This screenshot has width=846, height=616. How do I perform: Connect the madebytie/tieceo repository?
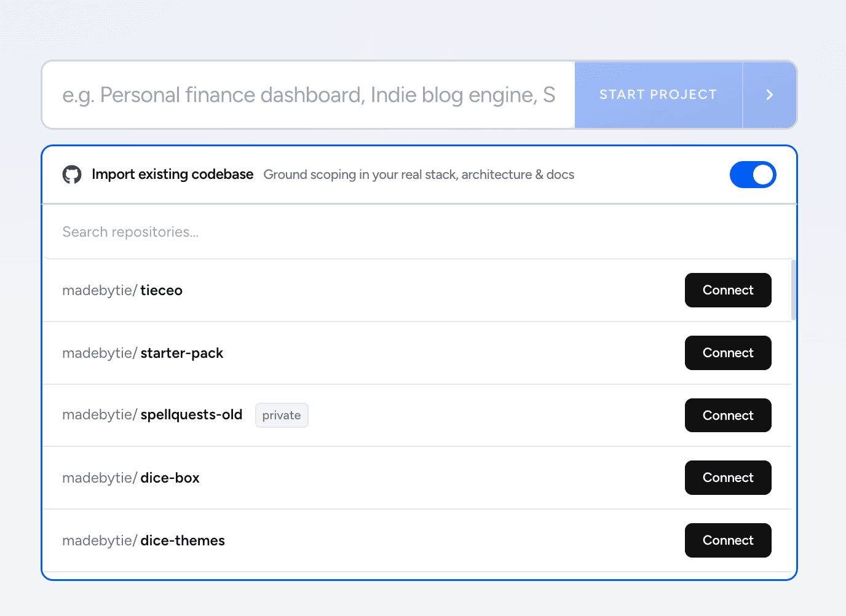tap(728, 290)
